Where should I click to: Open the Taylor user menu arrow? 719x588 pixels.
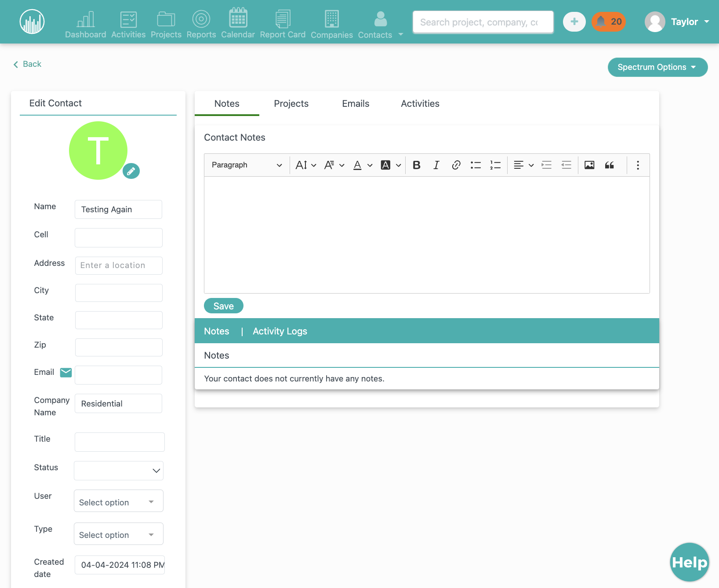tap(707, 22)
